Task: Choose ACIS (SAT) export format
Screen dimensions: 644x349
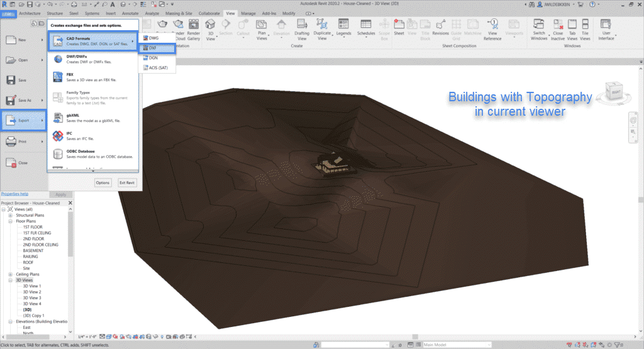Action: [157, 68]
